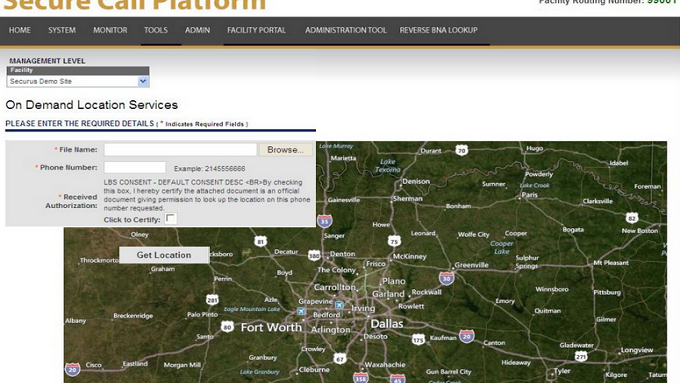
Task: Click US 175 shield near Kaufman
Action: 418,339
